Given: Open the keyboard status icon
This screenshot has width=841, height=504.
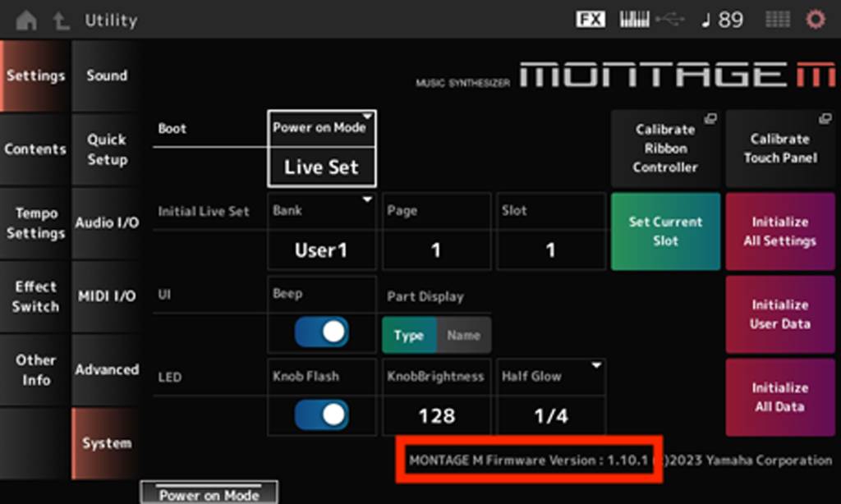Looking at the screenshot, I should [633, 19].
